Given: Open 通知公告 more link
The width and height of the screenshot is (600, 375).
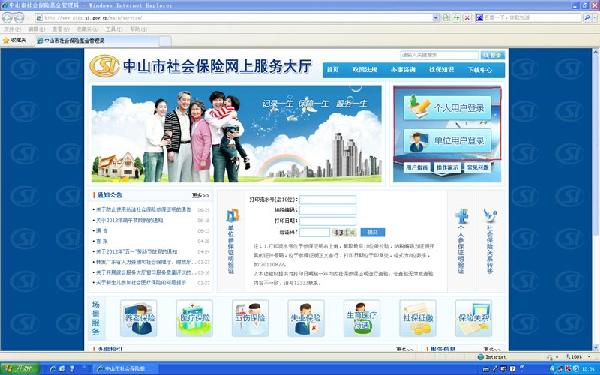Looking at the screenshot, I should coord(201,195).
